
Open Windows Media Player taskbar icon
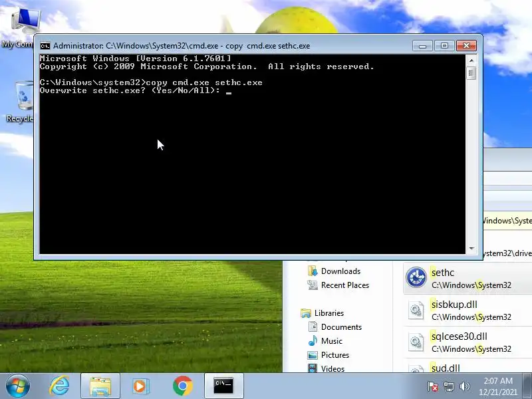click(x=140, y=386)
